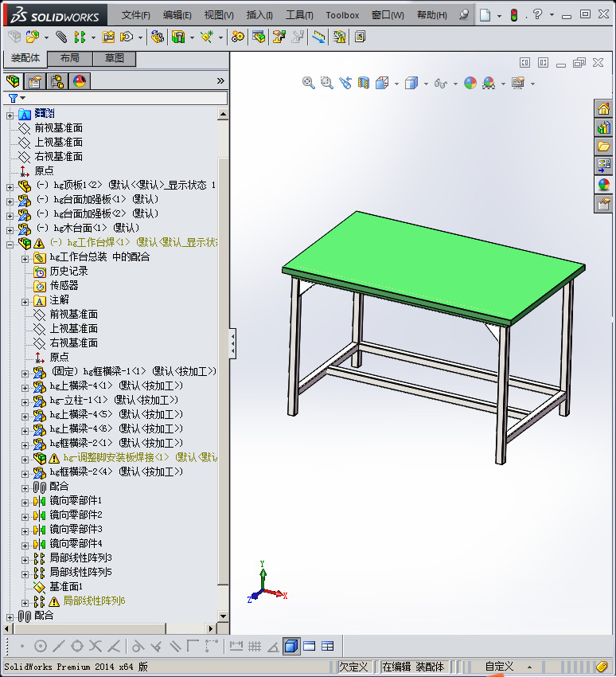Open the Display Style dropdown arrow
This screenshot has height=677, width=616.
click(426, 84)
